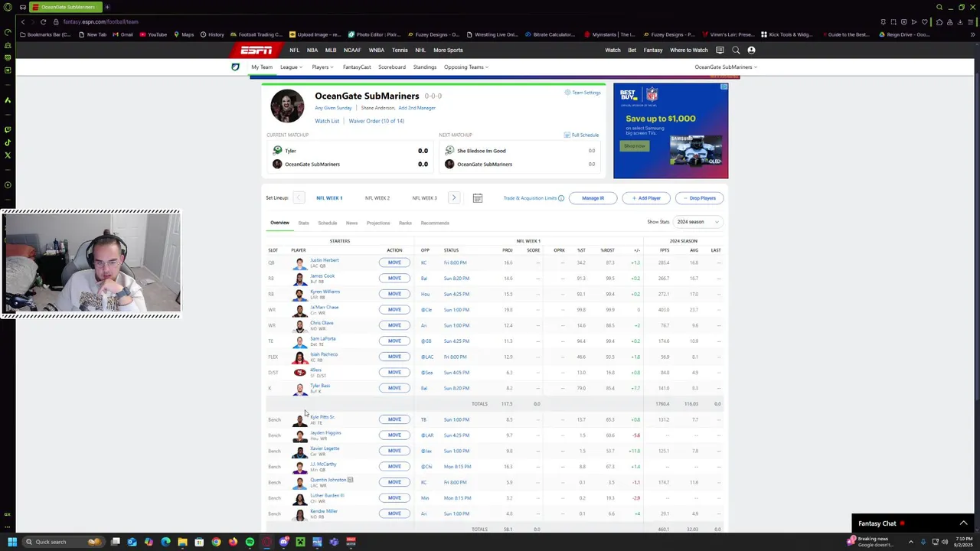Click OceanGate SubMariners team avatar
Screen dimensions: 980x551
[x=287, y=106]
